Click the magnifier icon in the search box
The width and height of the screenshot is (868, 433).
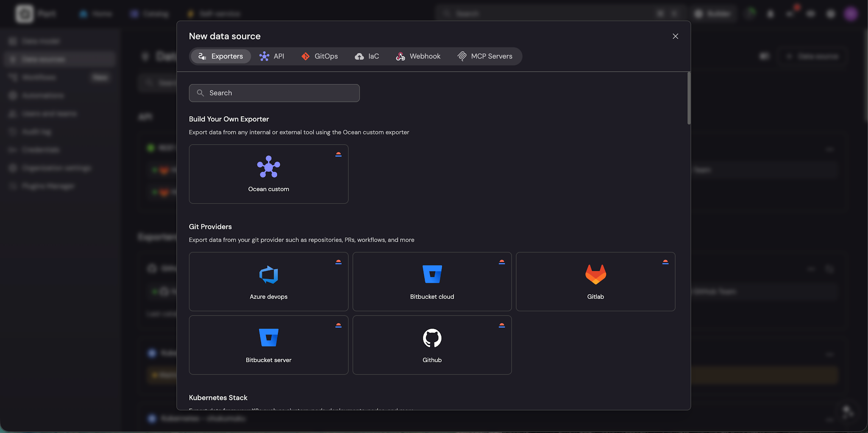point(200,93)
